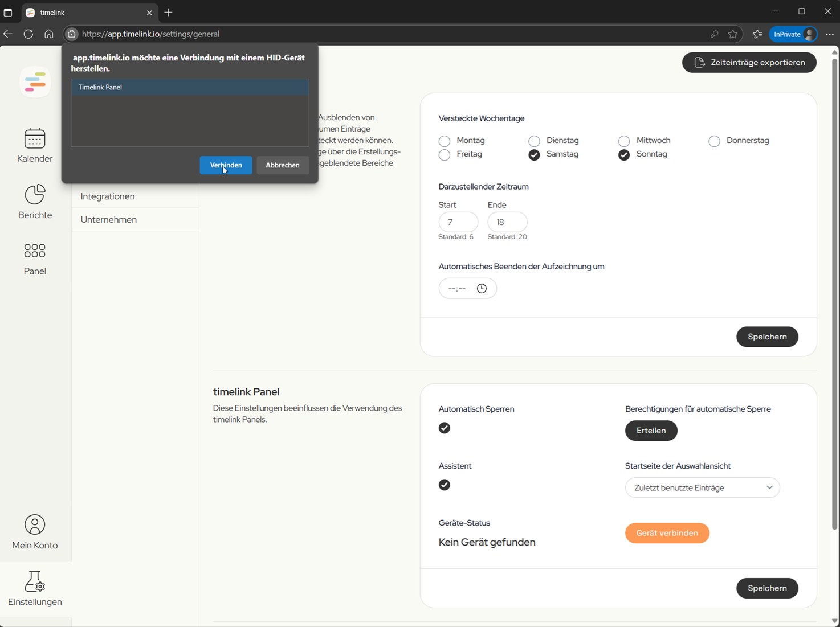This screenshot has width=840, height=627.
Task: Open the Kalender sidebar icon
Action: tap(35, 138)
